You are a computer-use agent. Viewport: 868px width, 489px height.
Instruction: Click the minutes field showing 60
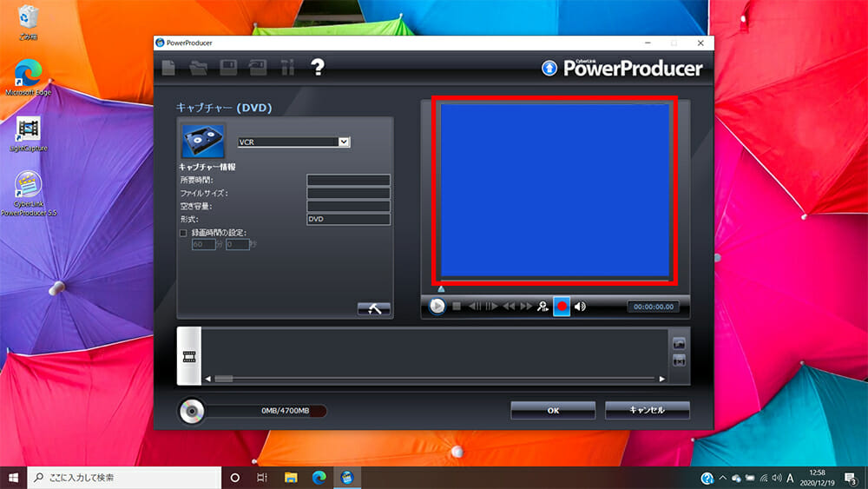pyautogui.click(x=203, y=244)
